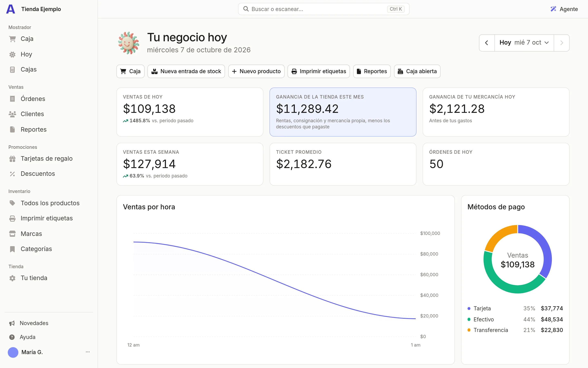Click the Ticket promedio $2,182.76 value
Screen dimensions: 588x368
click(x=304, y=164)
